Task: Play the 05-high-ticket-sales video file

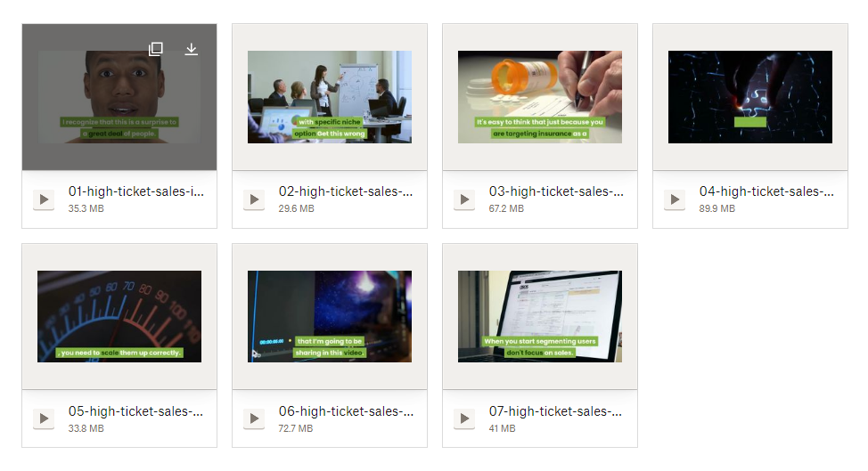Action: (x=44, y=418)
